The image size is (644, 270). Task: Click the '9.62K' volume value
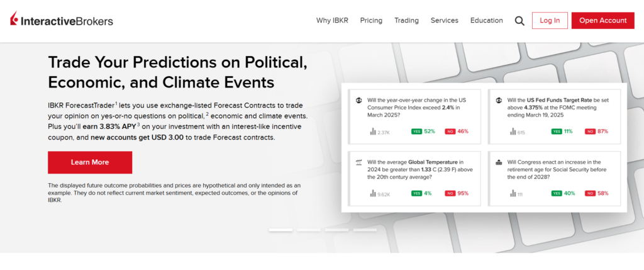coord(384,194)
